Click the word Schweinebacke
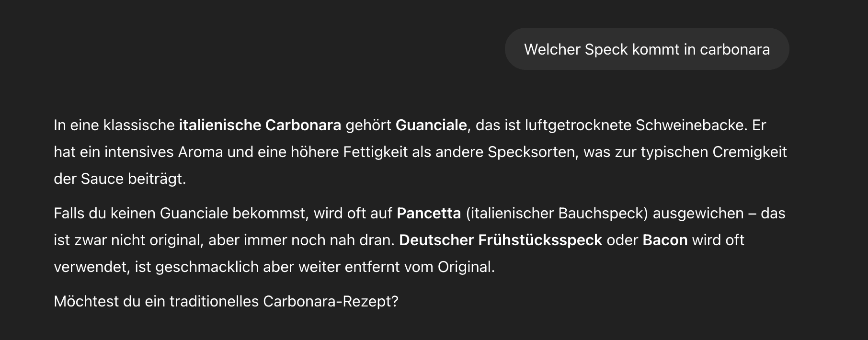Image resolution: width=868 pixels, height=340 pixels. tap(691, 125)
